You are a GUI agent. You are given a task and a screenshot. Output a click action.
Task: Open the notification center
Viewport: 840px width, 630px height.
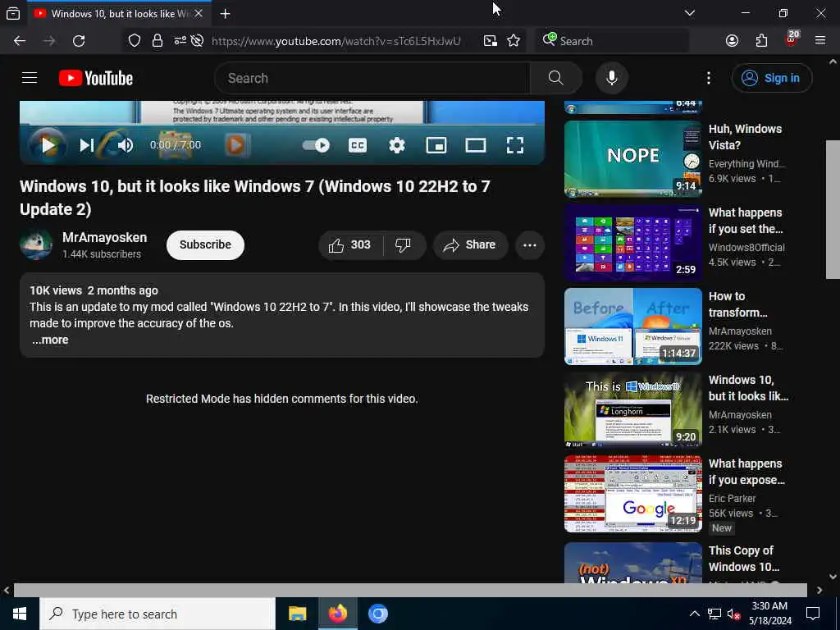[813, 614]
